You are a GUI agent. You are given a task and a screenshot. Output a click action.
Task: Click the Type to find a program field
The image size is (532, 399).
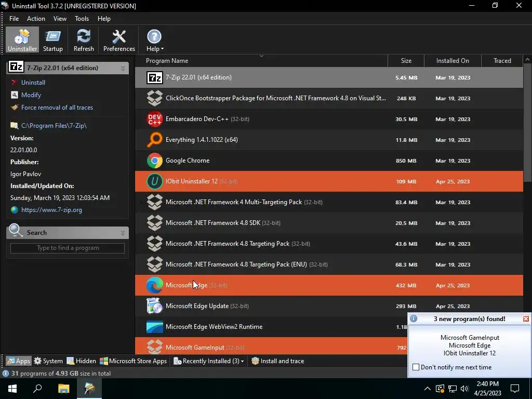[x=68, y=248]
